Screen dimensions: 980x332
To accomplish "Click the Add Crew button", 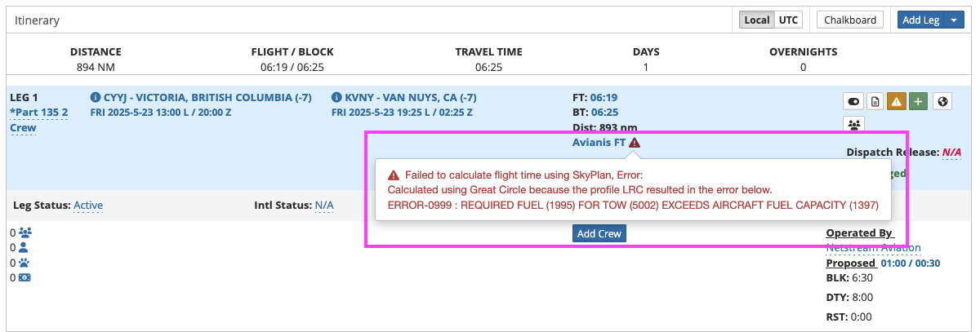I will (x=599, y=234).
